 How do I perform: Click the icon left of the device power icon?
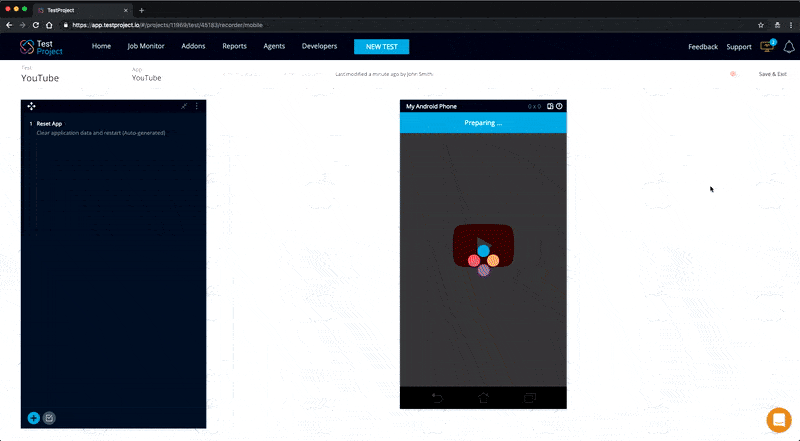pos(549,106)
